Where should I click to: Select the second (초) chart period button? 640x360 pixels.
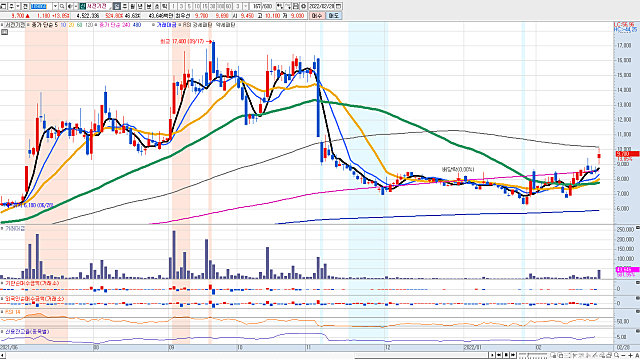click(x=156, y=6)
